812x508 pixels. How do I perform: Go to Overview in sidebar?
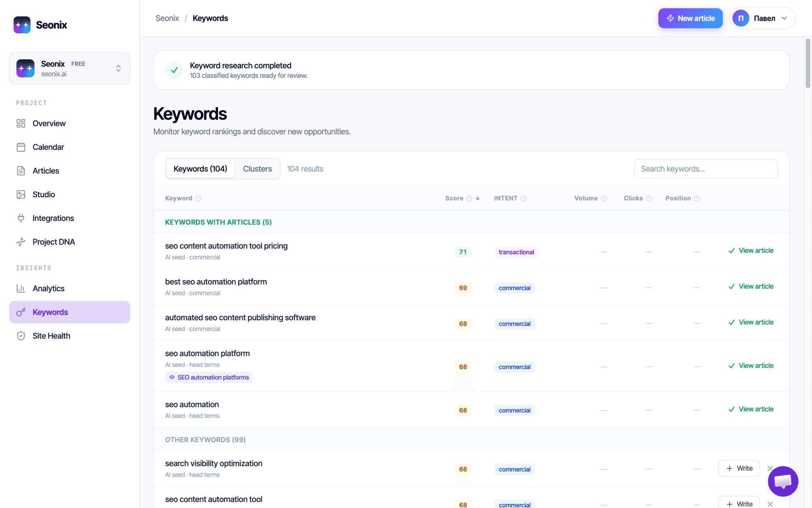[69, 124]
